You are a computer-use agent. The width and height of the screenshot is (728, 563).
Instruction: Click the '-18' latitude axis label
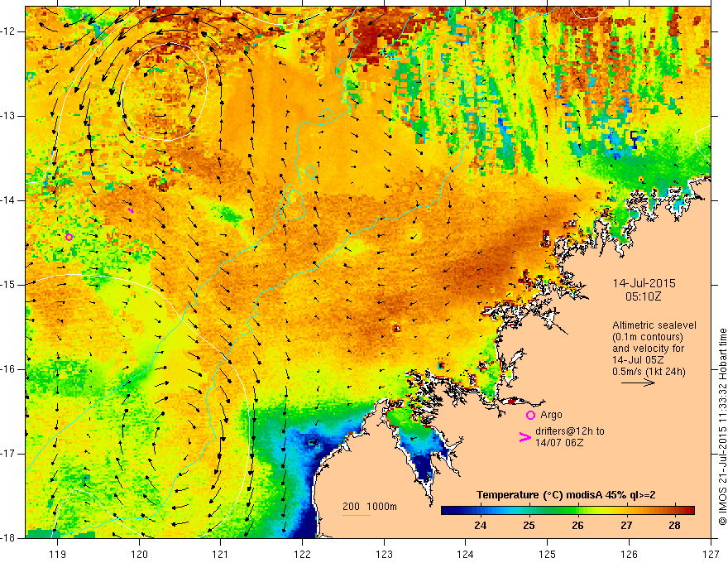8,538
